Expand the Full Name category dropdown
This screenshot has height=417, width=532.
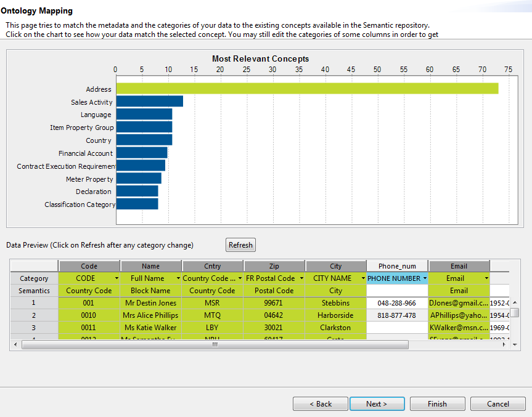(178, 278)
